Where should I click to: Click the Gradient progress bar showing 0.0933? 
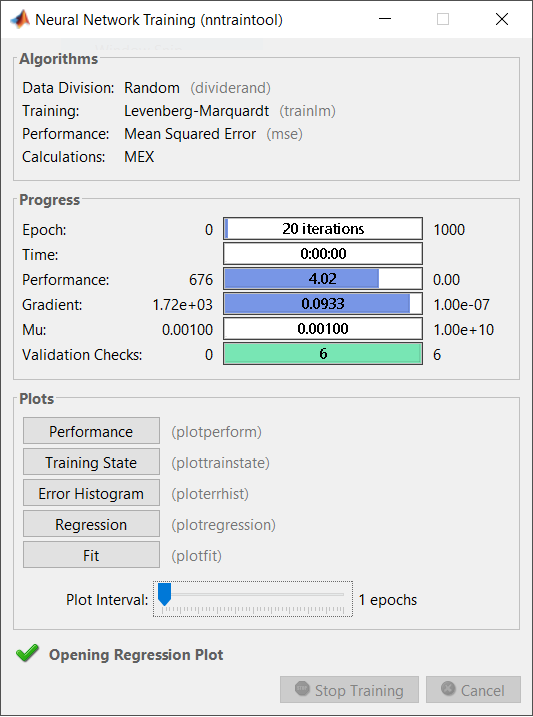(x=323, y=304)
